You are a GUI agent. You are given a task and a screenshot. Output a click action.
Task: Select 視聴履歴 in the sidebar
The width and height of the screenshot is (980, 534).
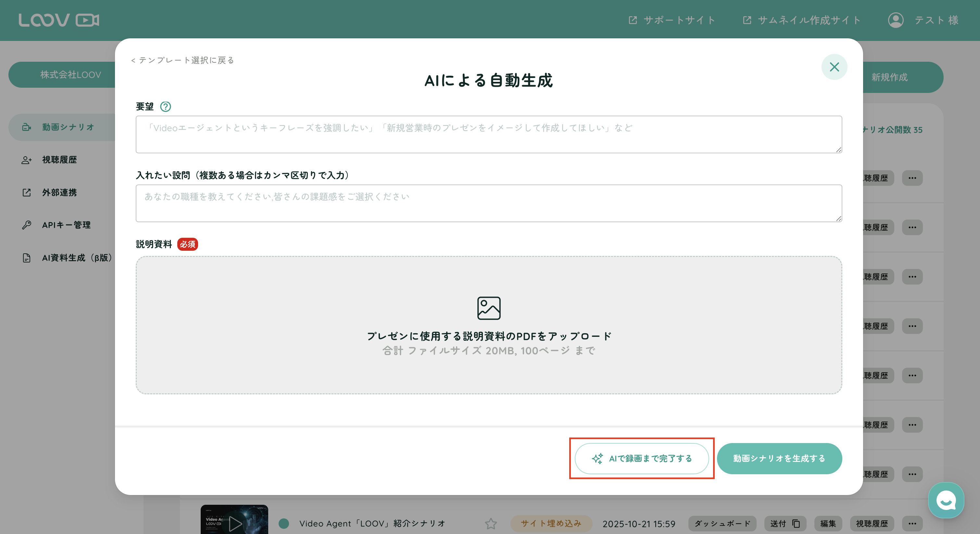(x=59, y=160)
